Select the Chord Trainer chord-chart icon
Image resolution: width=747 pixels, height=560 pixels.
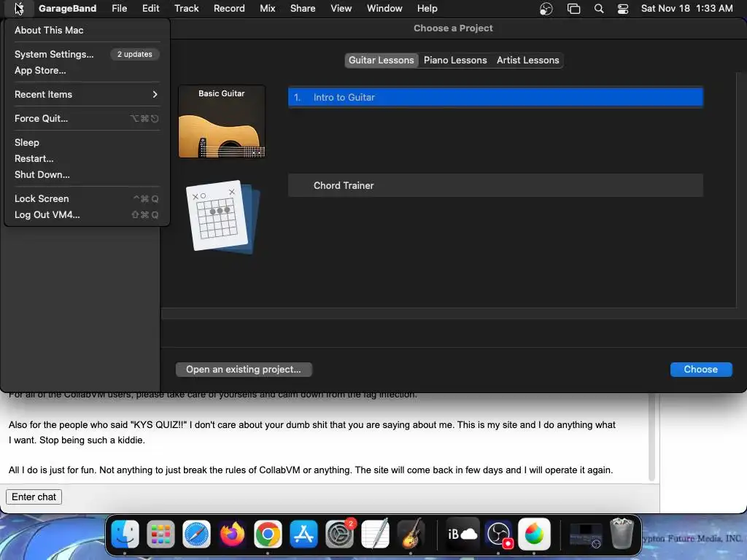point(223,217)
